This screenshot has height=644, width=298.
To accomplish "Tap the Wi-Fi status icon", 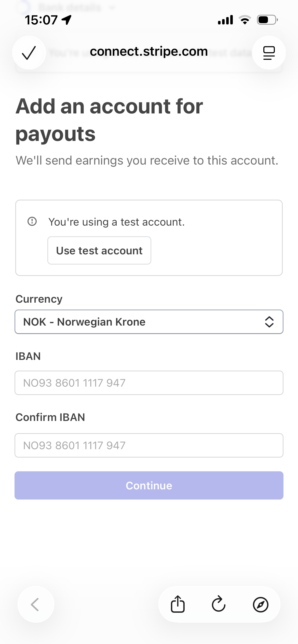I will coord(245,20).
